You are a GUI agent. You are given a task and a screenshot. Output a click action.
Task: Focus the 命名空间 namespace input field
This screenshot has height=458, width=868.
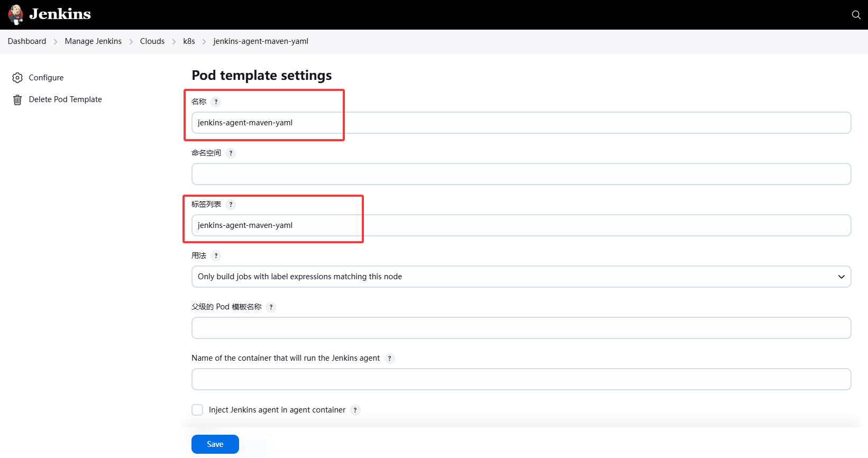click(521, 174)
